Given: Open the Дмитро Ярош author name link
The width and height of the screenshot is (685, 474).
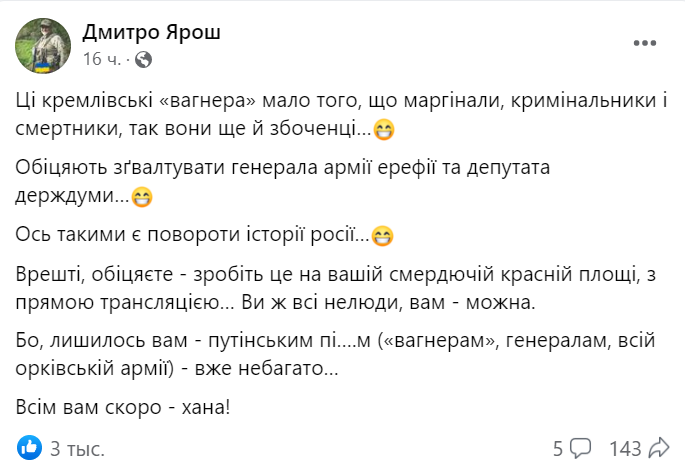Looking at the screenshot, I should pyautogui.click(x=152, y=33).
